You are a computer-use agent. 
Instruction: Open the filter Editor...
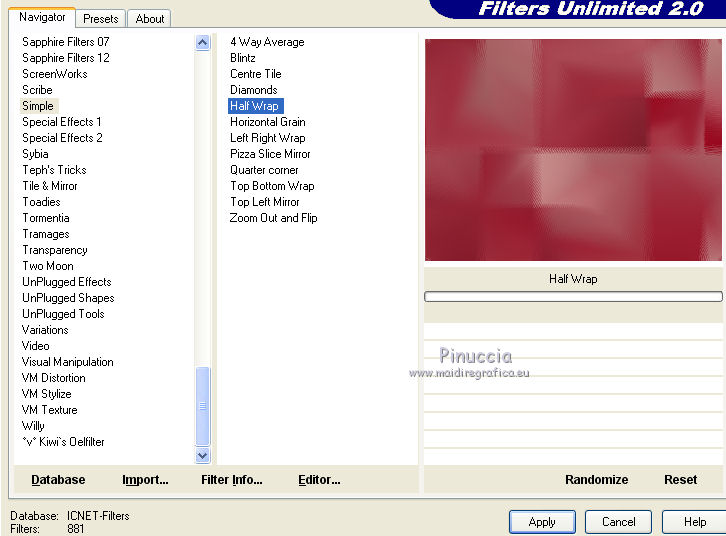[x=319, y=480]
